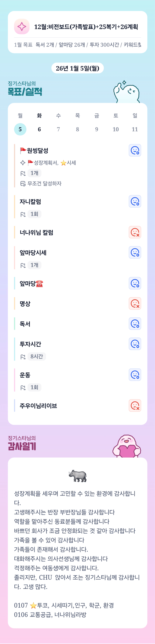The image size is (155, 644).
Task: Click the 8시간 badge under 투자시간
Action: [x=37, y=357]
